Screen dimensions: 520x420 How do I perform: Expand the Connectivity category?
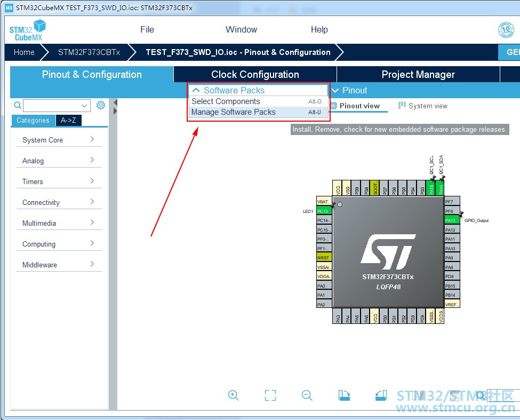coord(59,202)
